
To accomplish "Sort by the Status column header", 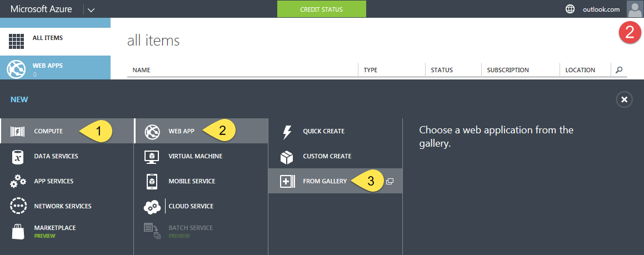I will [442, 70].
